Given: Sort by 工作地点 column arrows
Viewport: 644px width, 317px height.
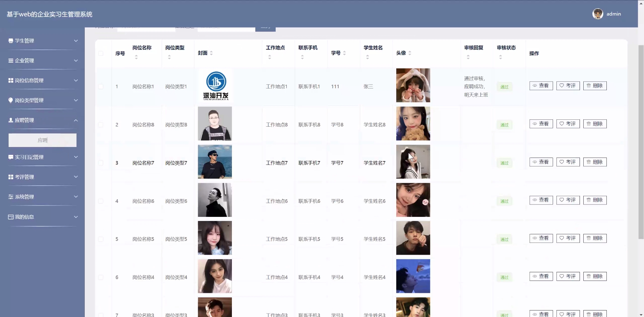Looking at the screenshot, I should pos(270,57).
